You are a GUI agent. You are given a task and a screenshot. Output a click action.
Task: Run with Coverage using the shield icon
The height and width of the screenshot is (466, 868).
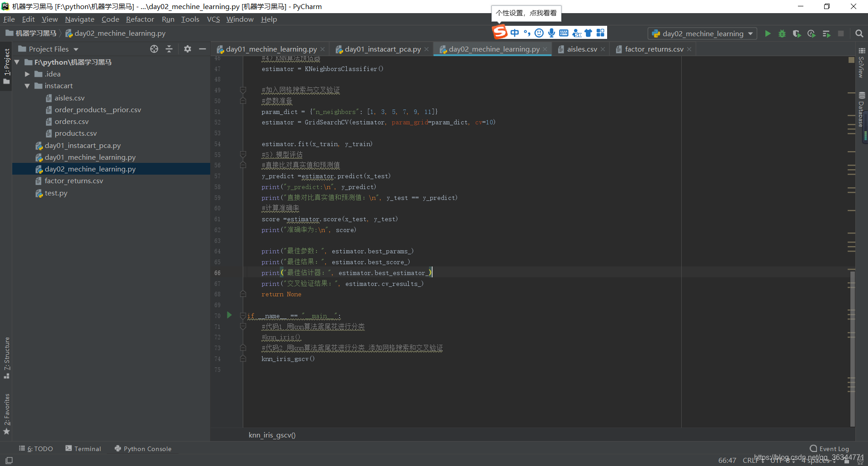click(797, 33)
